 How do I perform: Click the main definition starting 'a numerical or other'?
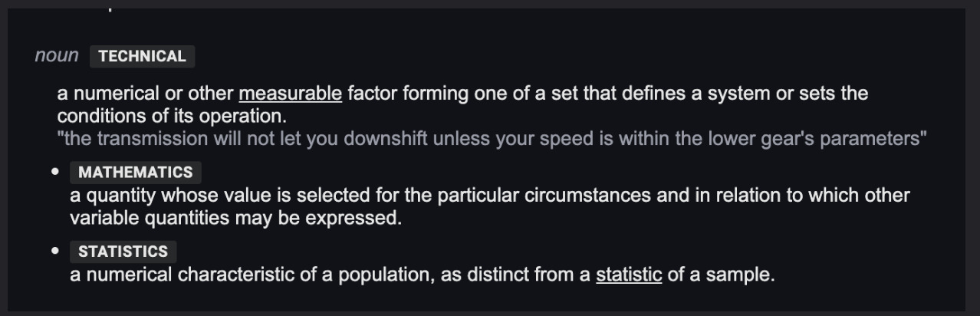462,106
